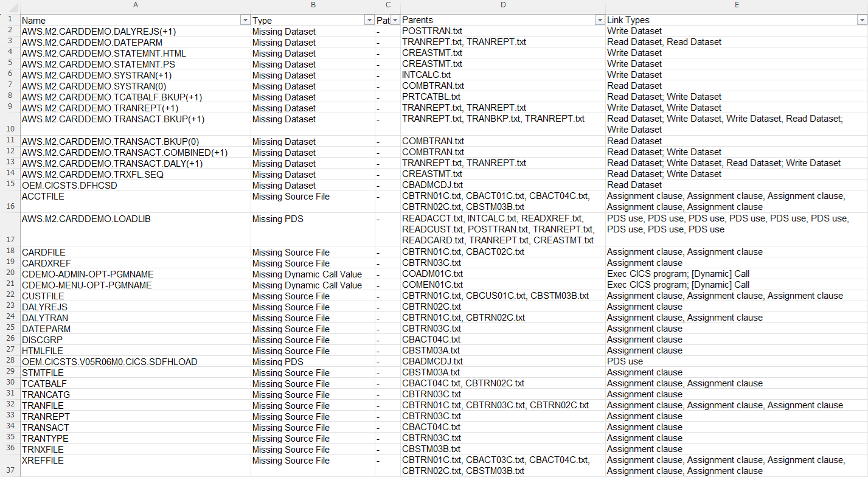Click the PDS use cell for SDFHLOAD row
The height and width of the screenshot is (477, 868).
(x=737, y=361)
